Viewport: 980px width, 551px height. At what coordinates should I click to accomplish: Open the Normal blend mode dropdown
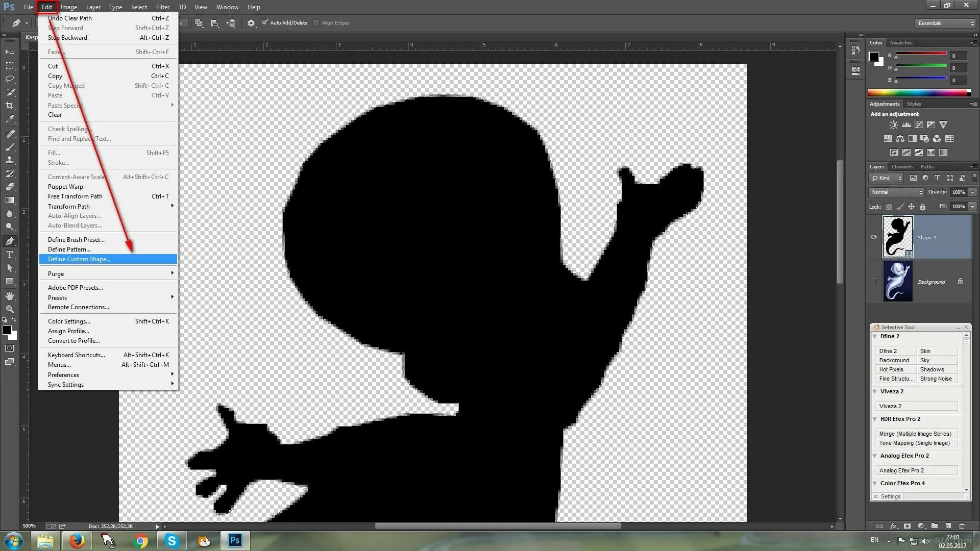point(897,192)
